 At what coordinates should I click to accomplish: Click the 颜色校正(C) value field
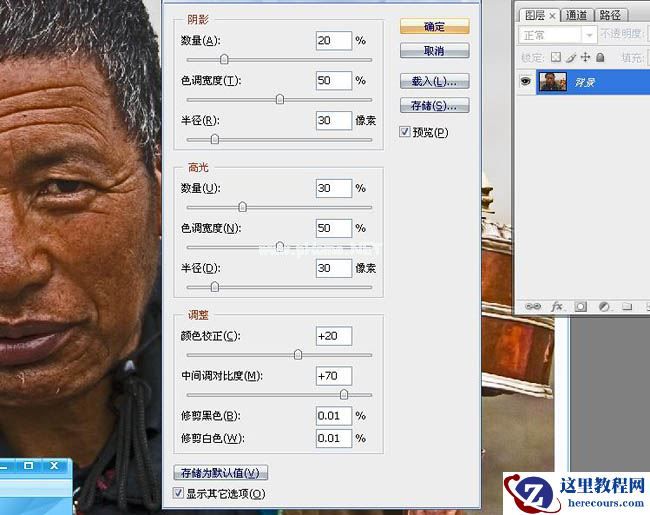click(x=334, y=336)
